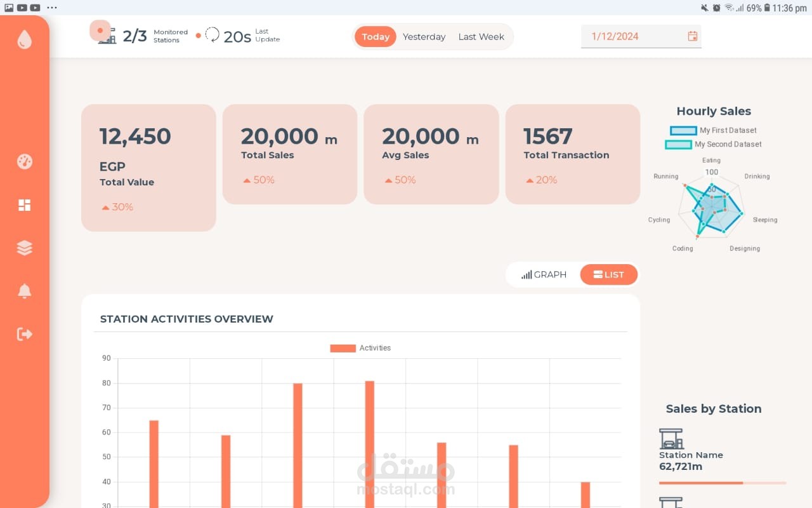Open the Total Sales card
The image size is (812, 508).
[x=290, y=154]
